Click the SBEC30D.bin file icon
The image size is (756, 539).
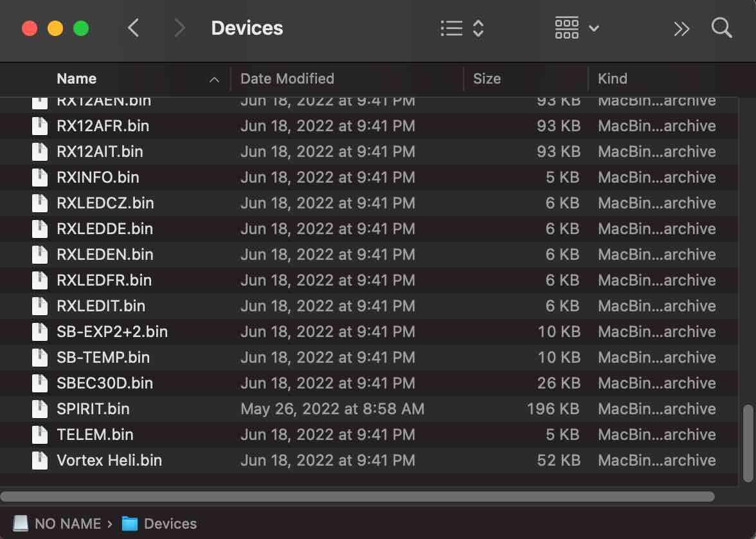40,383
